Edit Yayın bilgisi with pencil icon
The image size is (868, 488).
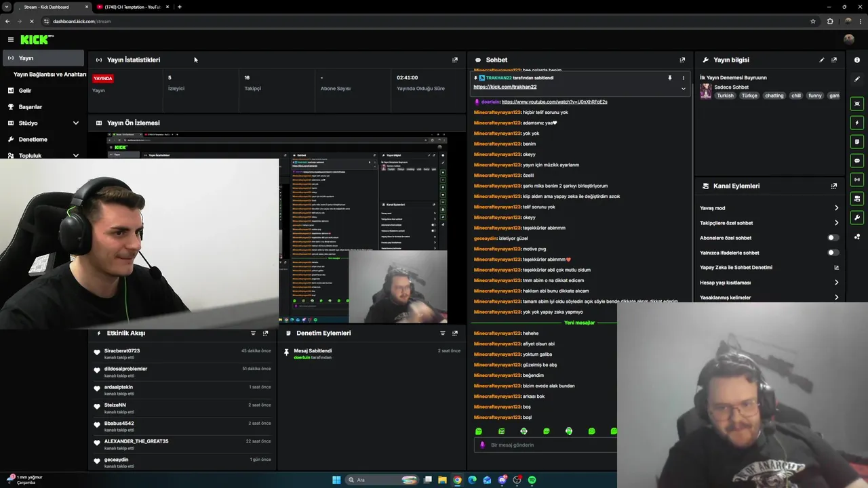point(822,60)
